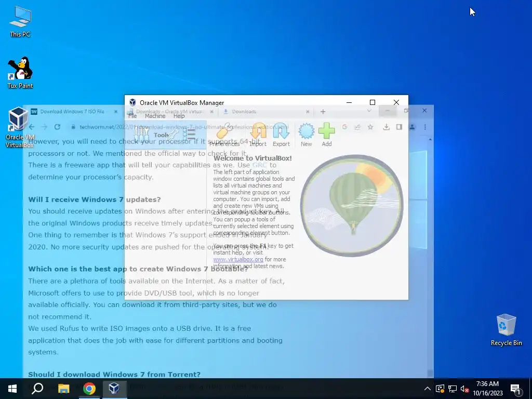Open the Chrome profile avatar

pos(412,127)
